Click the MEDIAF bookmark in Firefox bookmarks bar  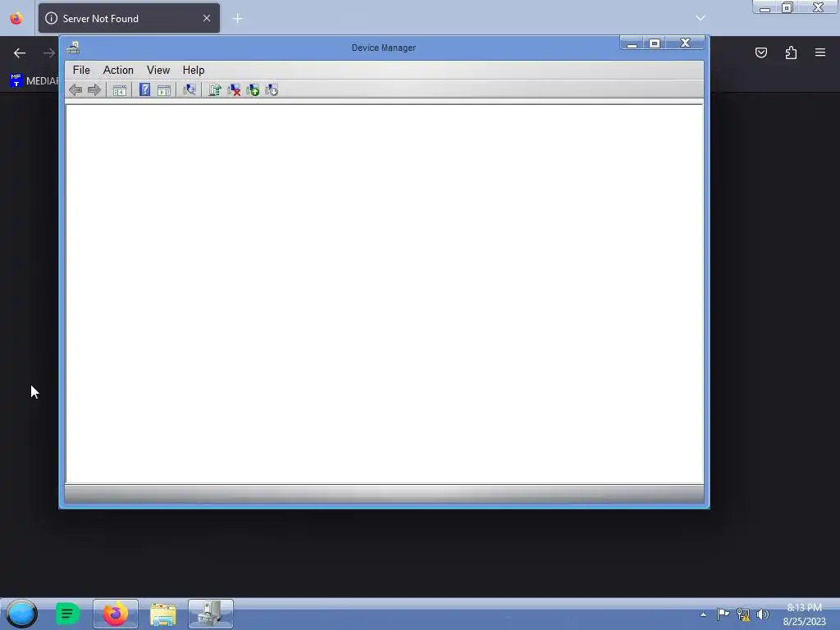click(x=34, y=81)
